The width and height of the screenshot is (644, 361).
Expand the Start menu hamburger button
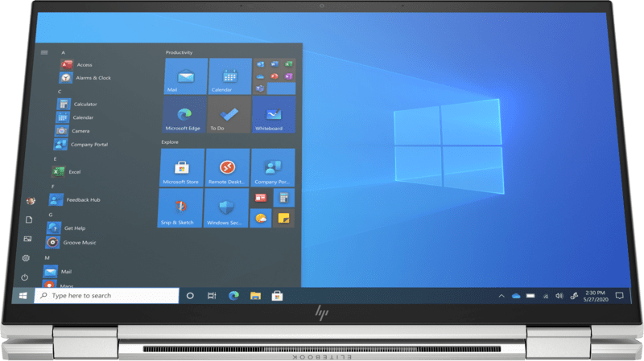[44, 52]
